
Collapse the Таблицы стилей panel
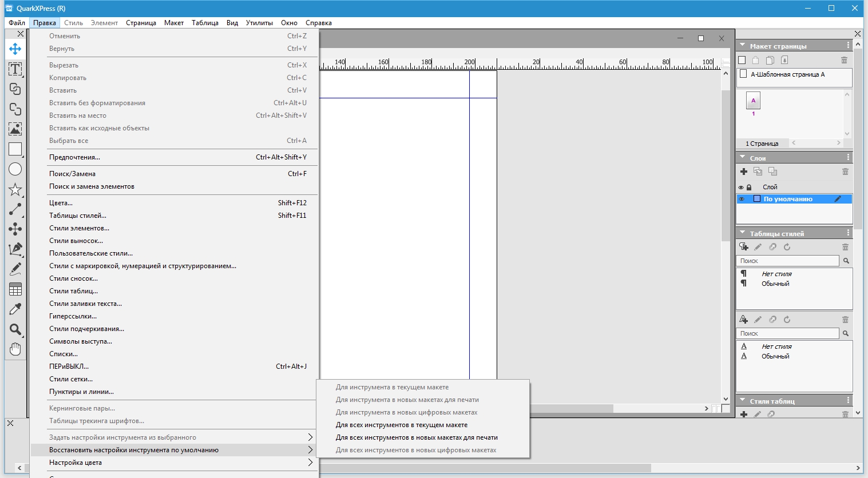click(743, 233)
